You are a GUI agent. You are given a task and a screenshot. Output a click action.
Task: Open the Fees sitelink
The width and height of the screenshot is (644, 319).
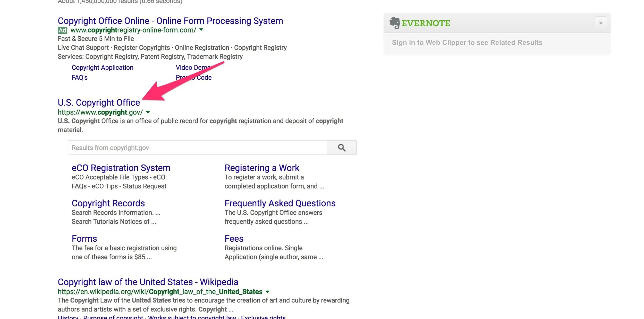coord(234,239)
